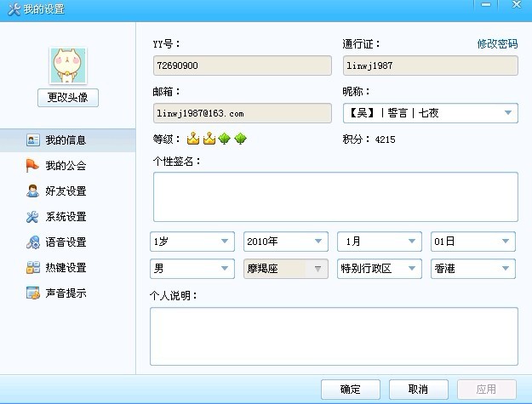This screenshot has height=404, width=532.
Task: Open the city dropdown showing 香港
Action: tap(473, 269)
